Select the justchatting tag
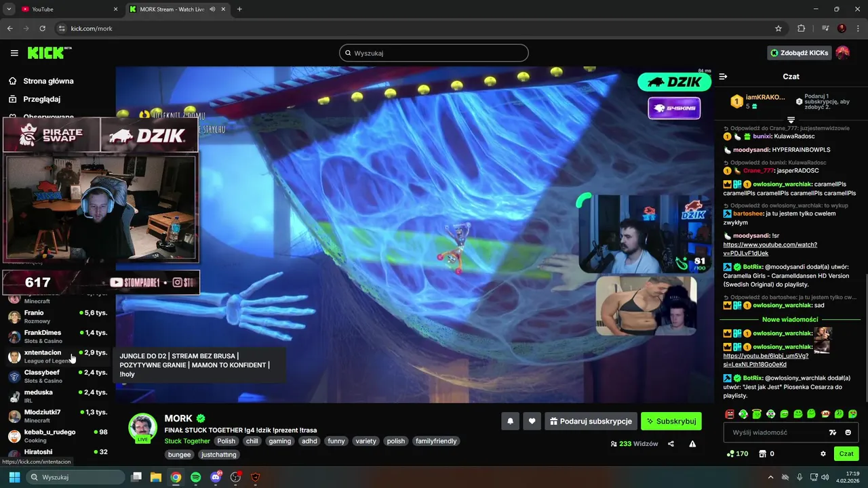 point(218,454)
